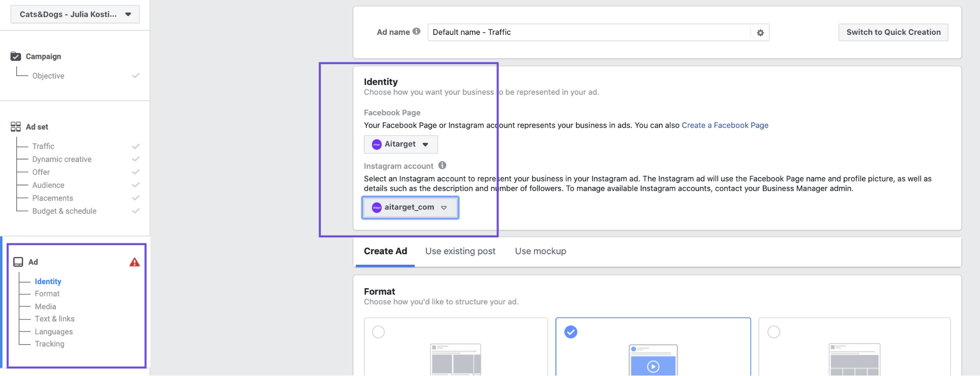Expand the aitarget_com Instagram account dropdown
This screenshot has height=376, width=980.
tap(410, 208)
